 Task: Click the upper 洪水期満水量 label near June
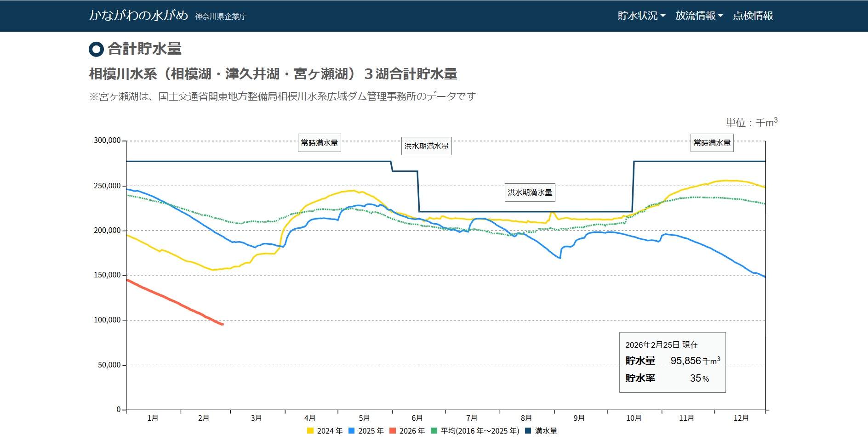pos(426,146)
